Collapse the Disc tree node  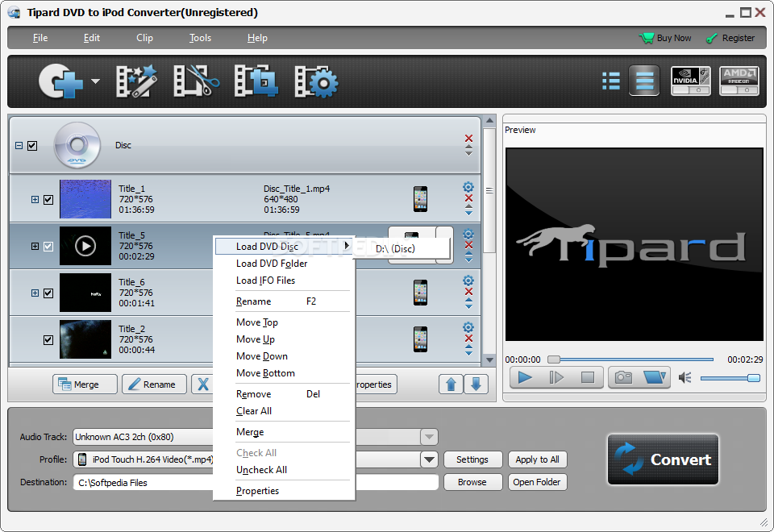pos(19,146)
